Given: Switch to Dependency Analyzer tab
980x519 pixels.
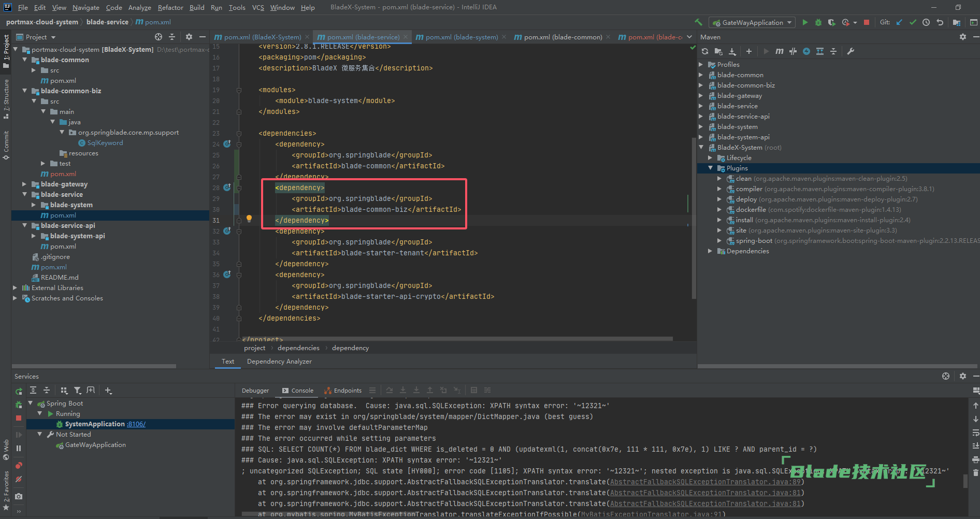Looking at the screenshot, I should 279,362.
